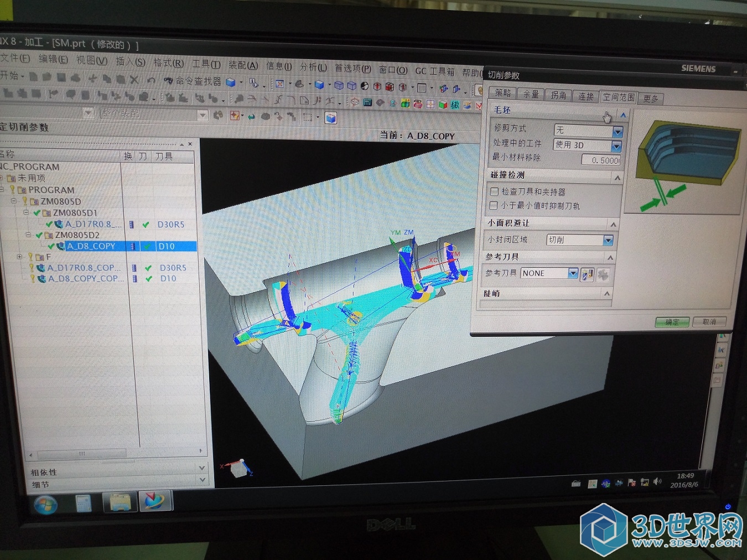Image resolution: width=747 pixels, height=560 pixels.
Task: Collapse the 参考刀具 section
Action: point(610,258)
